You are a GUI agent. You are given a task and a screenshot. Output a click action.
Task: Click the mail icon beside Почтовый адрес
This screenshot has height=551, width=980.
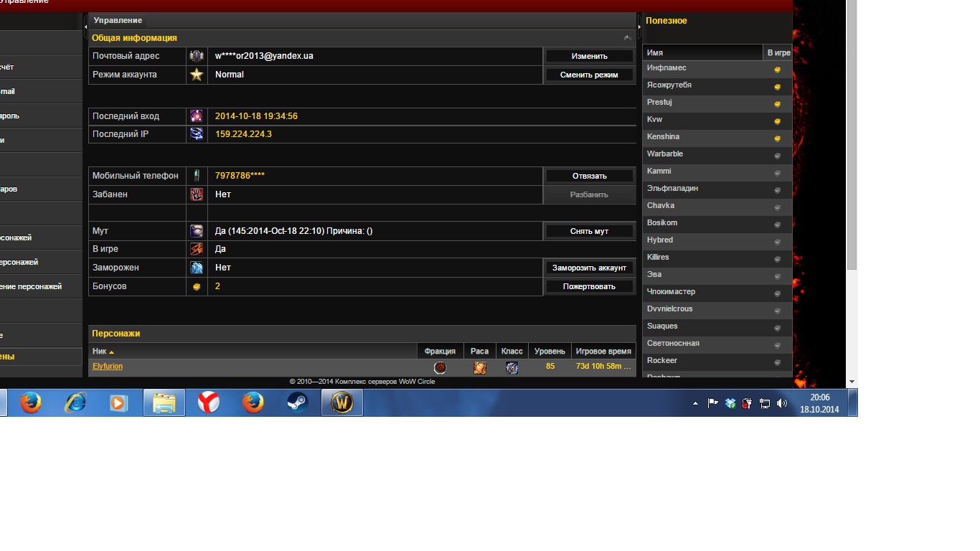pyautogui.click(x=197, y=56)
